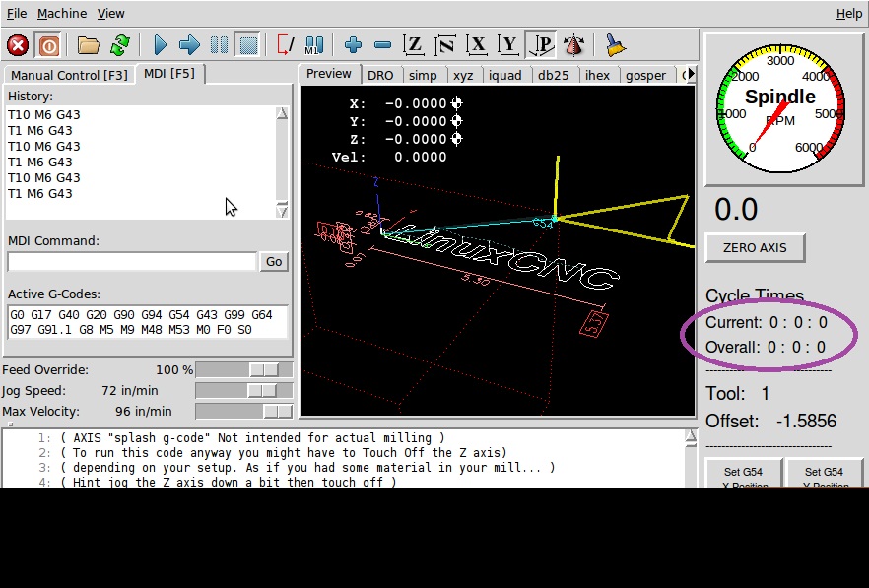
Task: Open the Machine menu
Action: (x=61, y=14)
